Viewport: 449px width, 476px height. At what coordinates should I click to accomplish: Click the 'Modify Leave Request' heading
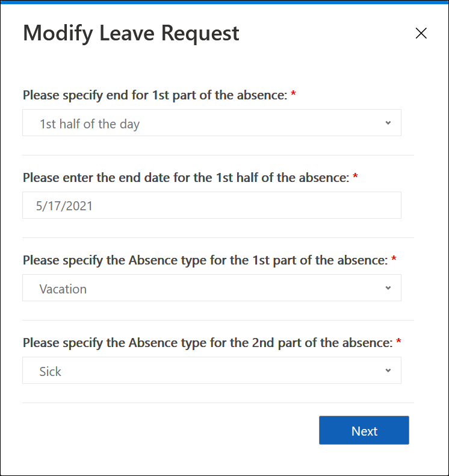(131, 33)
